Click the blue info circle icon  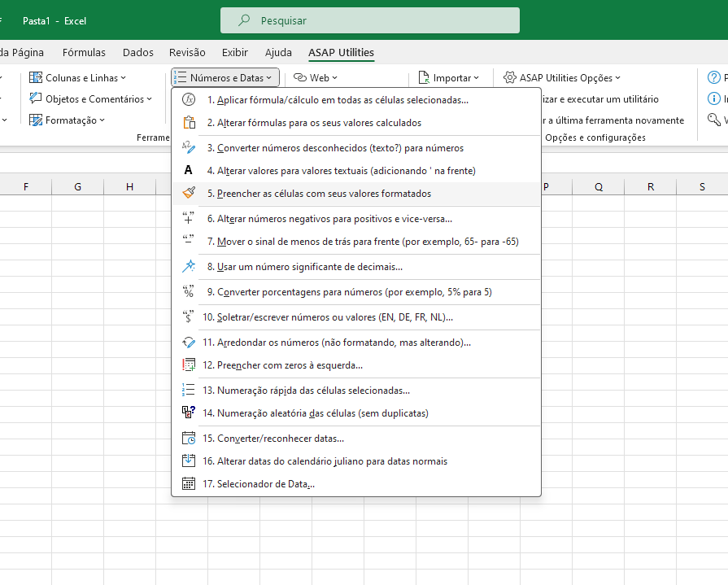coord(713,98)
